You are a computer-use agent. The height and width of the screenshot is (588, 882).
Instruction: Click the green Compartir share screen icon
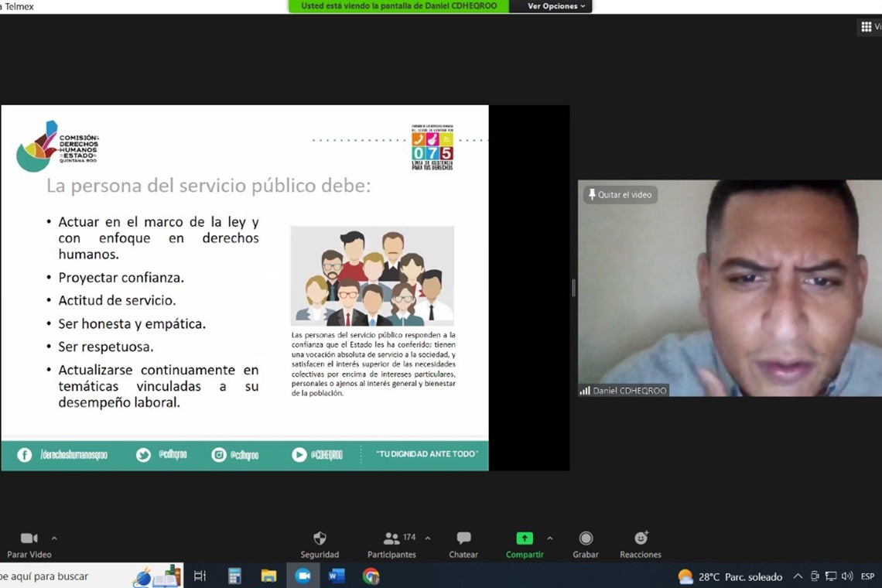pos(525,538)
